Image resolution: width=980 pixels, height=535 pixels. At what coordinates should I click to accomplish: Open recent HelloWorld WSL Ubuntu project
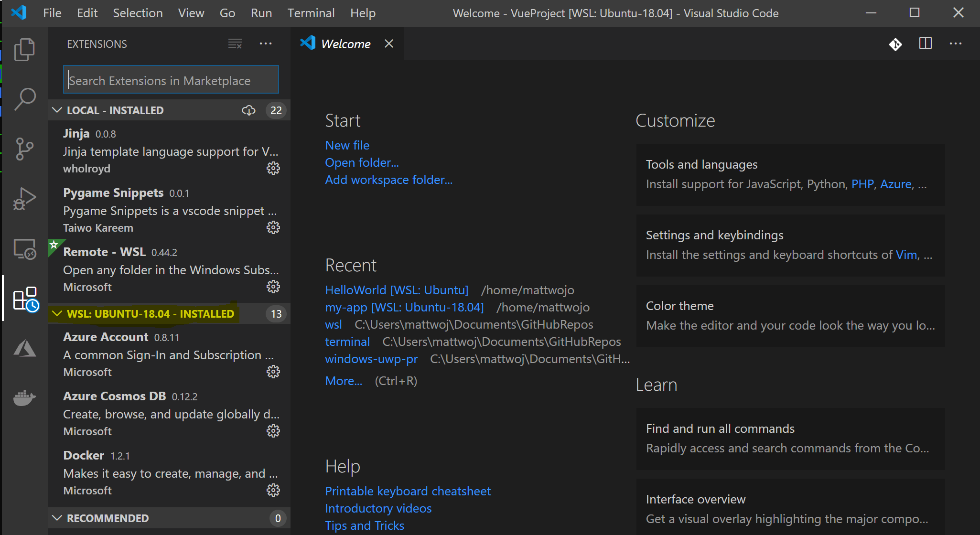coord(396,289)
